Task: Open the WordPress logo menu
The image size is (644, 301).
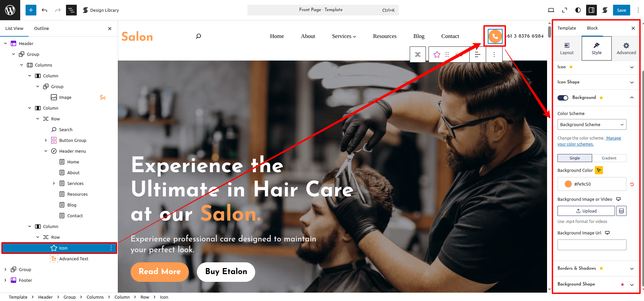Action: click(x=10, y=10)
